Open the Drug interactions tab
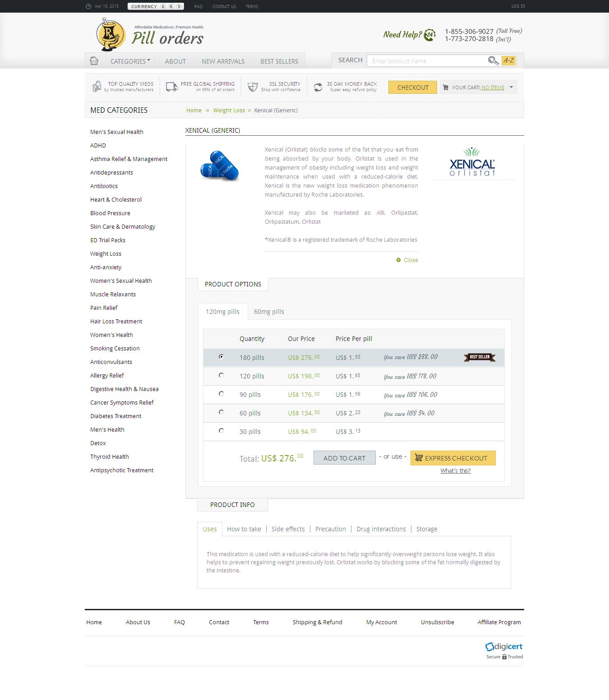The image size is (609, 700). click(x=381, y=529)
